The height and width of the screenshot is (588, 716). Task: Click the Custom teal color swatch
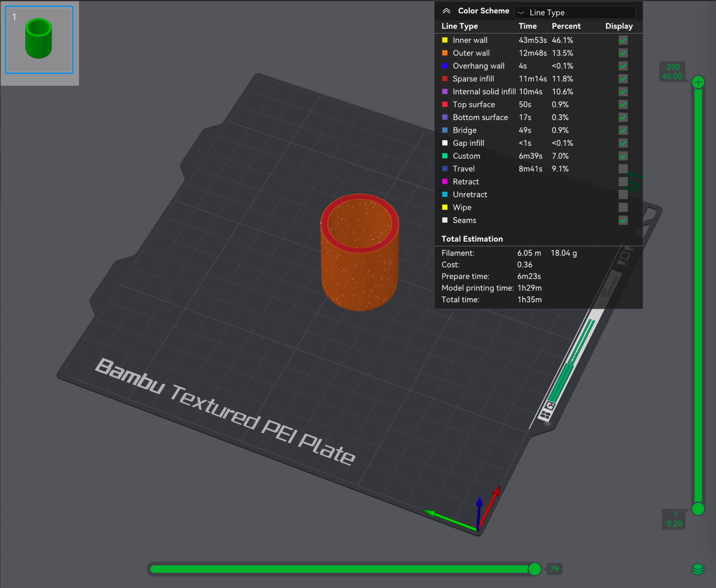(445, 156)
